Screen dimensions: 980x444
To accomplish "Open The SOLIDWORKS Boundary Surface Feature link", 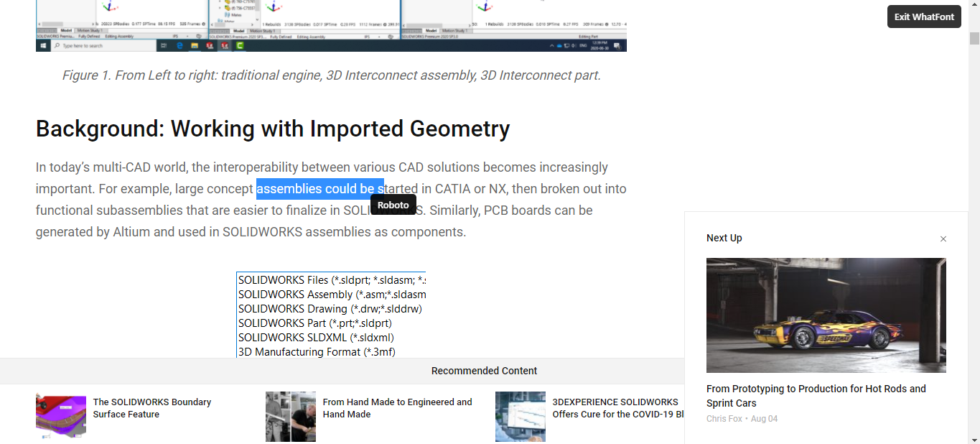I will pos(152,408).
